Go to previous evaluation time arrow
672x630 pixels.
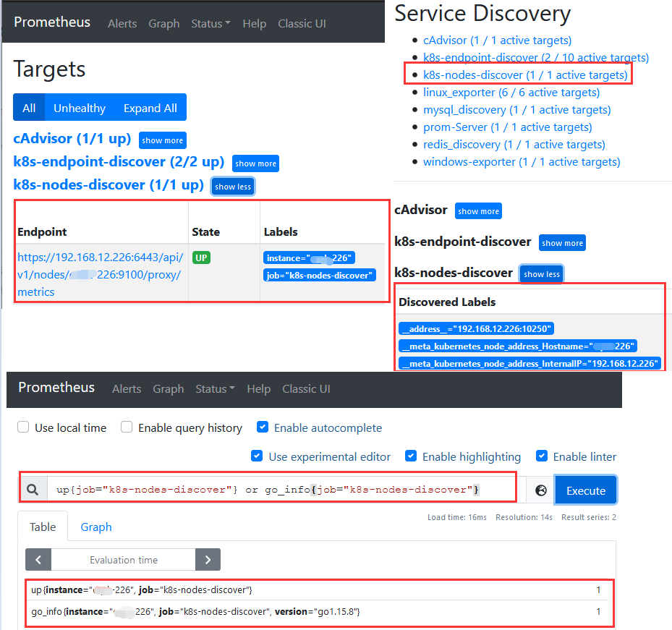[38, 560]
